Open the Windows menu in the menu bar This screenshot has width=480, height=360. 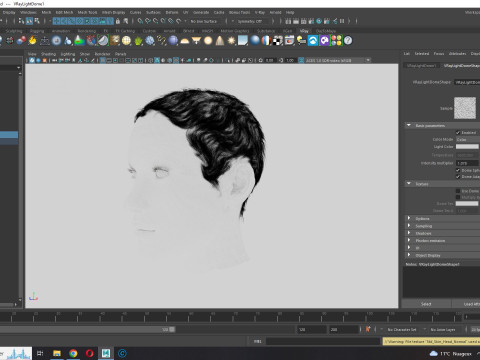(x=28, y=12)
